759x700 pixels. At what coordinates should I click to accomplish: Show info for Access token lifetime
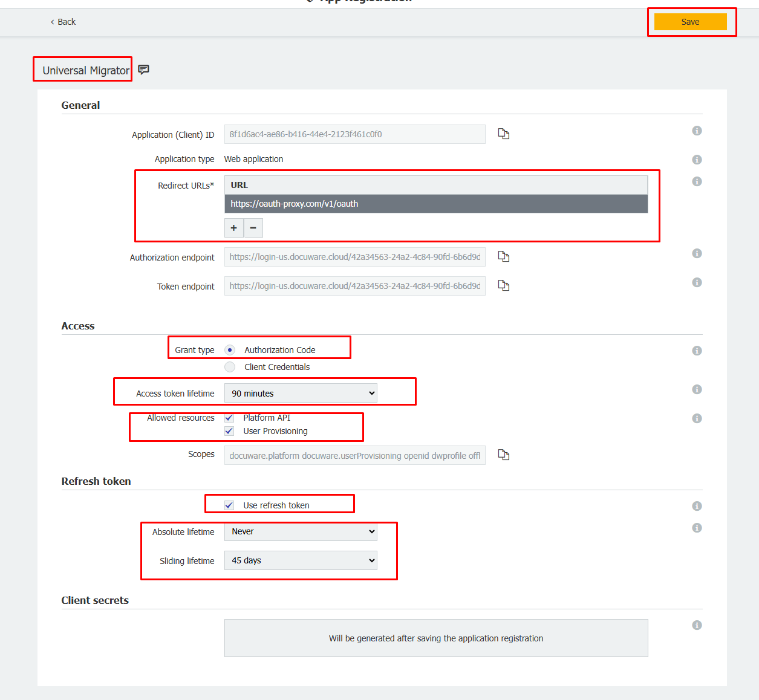pos(697,389)
